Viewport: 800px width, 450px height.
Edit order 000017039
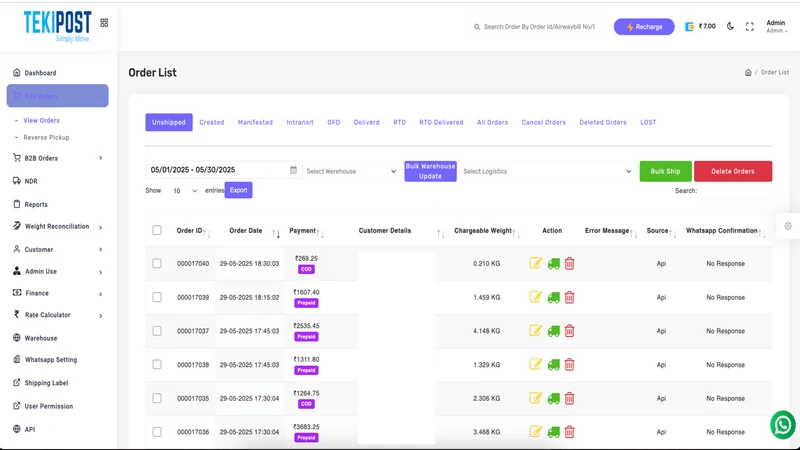[x=535, y=297]
